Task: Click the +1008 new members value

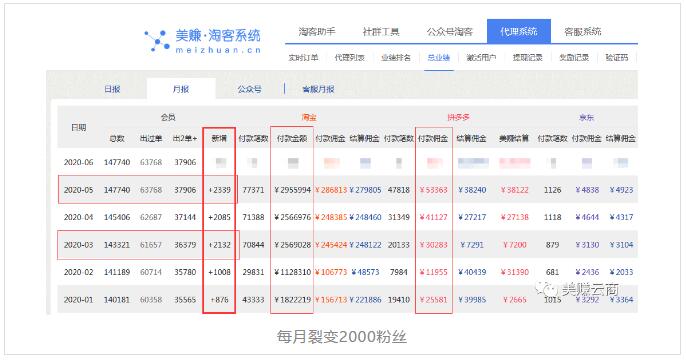Action: point(219,272)
